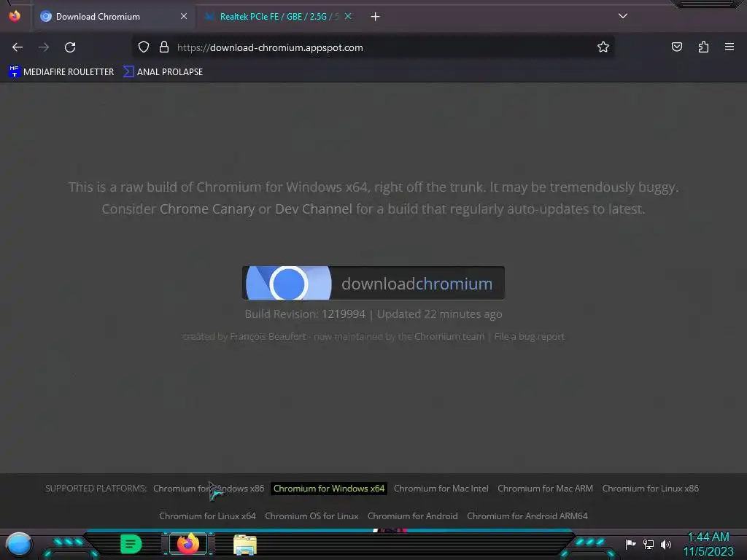747x560 pixels.
Task: Open Firefox View icon in tab bar
Action: click(x=15, y=16)
